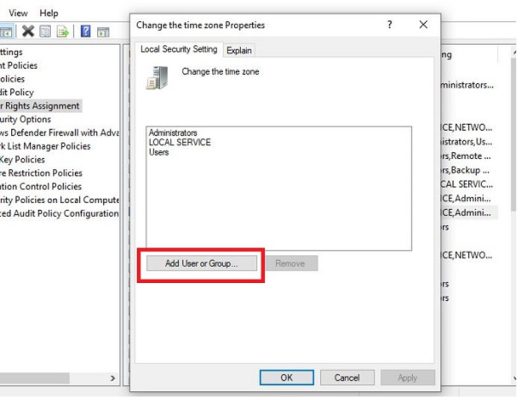521x400 pixels.
Task: Click the tree pane right scroll arrow
Action: [113, 378]
